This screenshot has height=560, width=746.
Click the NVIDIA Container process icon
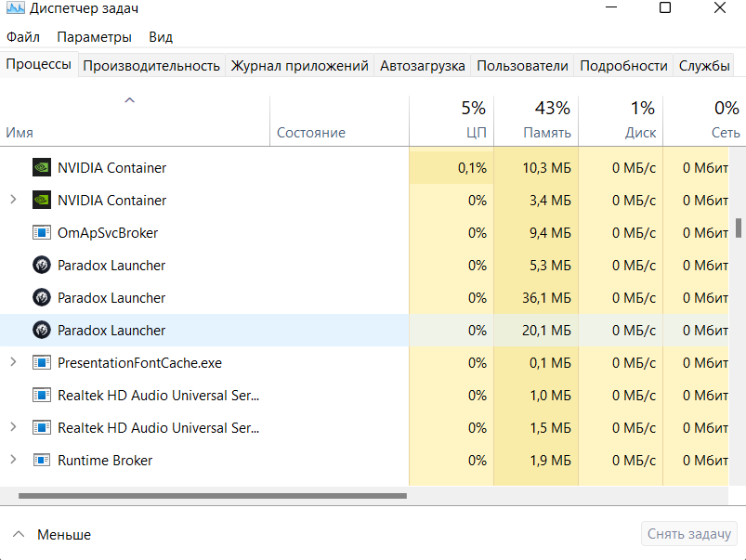[x=41, y=167]
